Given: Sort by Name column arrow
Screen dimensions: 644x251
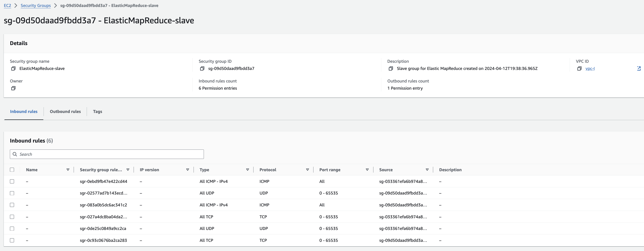Looking at the screenshot, I should pos(68,170).
